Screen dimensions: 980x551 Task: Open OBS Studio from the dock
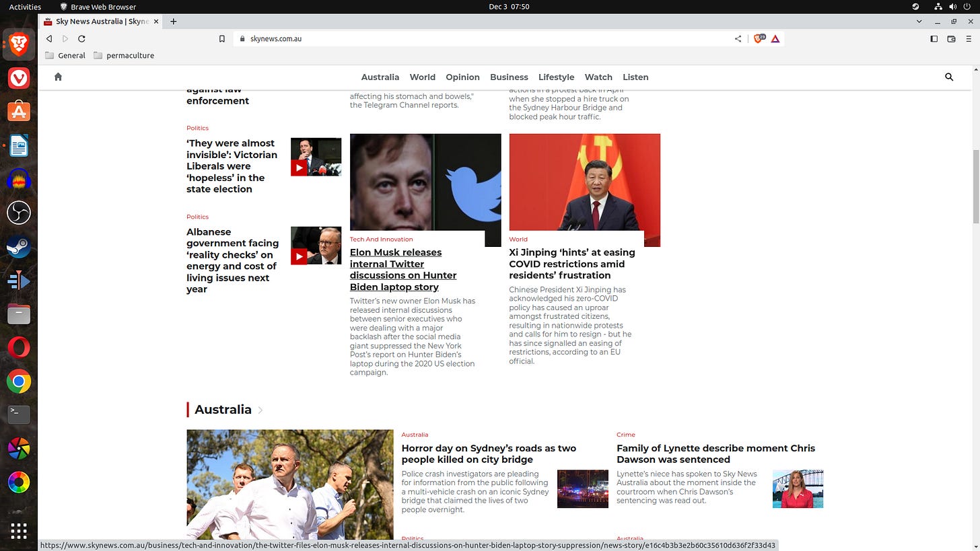pos(19,213)
